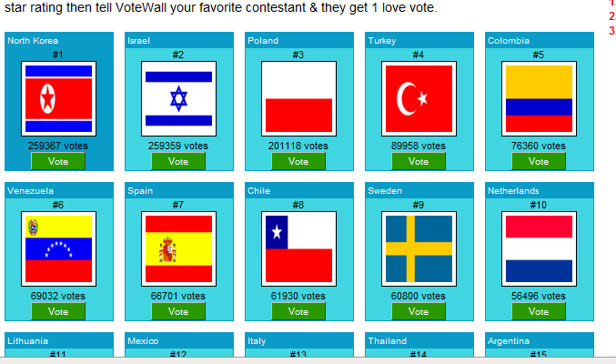Cast a vote for Colombia
616x364 pixels.
point(539,161)
